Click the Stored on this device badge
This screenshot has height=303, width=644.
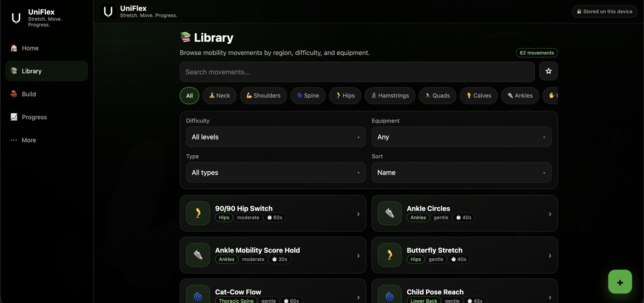604,12
